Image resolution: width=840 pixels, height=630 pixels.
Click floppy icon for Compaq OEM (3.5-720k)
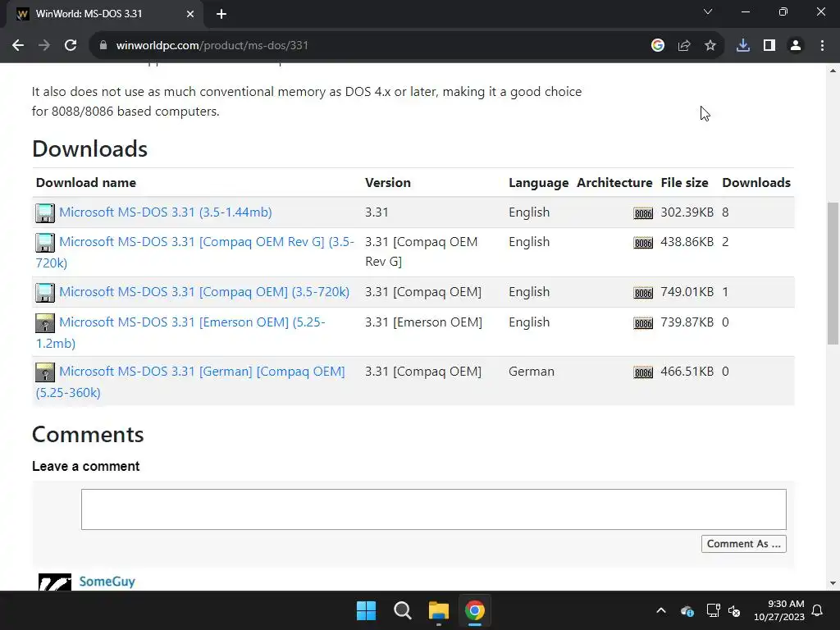[x=45, y=293]
